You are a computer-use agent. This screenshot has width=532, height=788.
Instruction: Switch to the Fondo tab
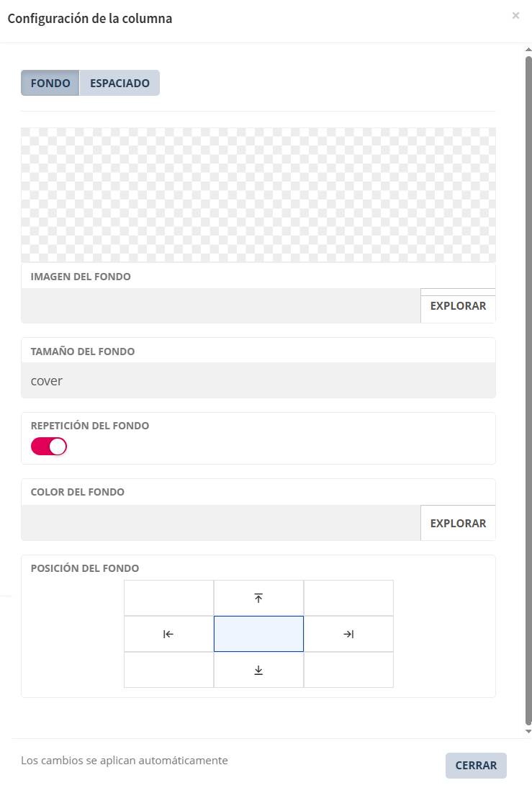[50, 83]
